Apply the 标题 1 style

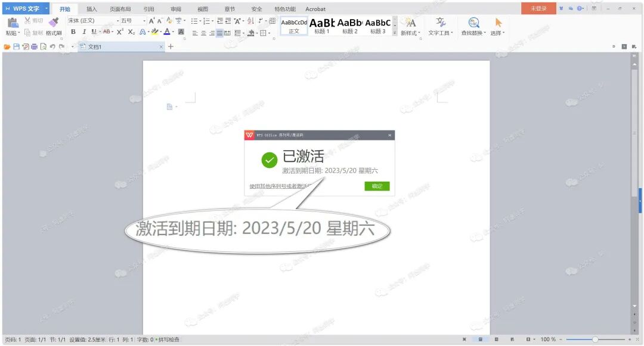pyautogui.click(x=322, y=26)
